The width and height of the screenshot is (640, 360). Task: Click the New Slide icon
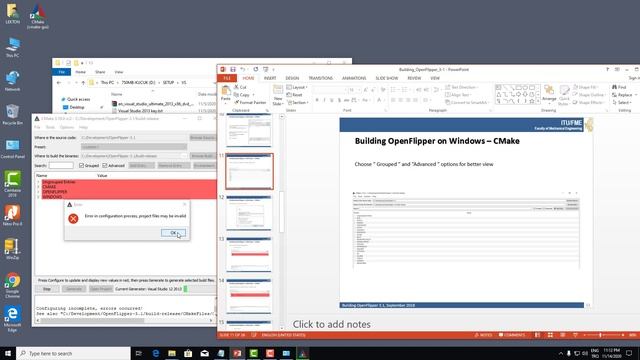pyautogui.click(x=278, y=90)
